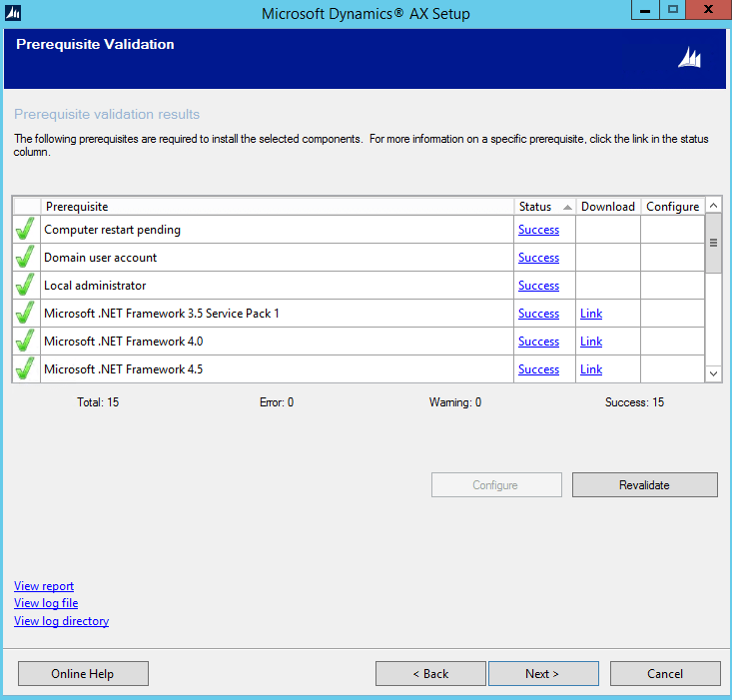
Task: Click the Total: 15 summary text
Action: coord(98,402)
